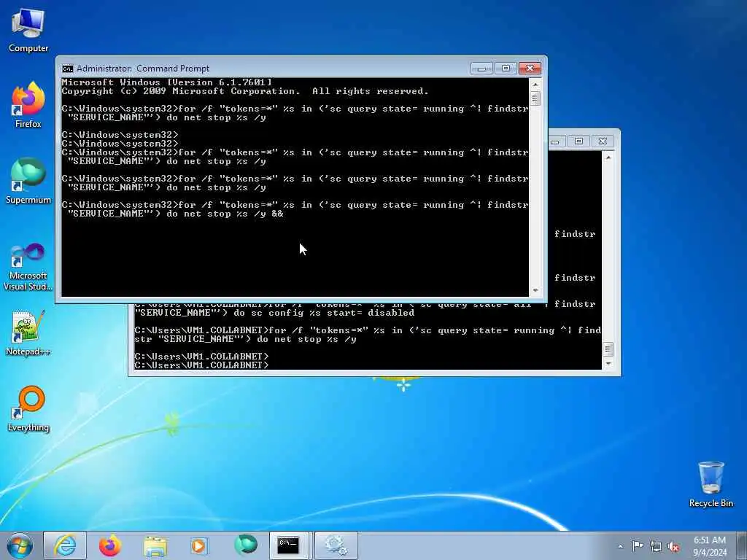Launch Internet Explorer from the taskbar
This screenshot has height=560, width=747.
point(65,545)
